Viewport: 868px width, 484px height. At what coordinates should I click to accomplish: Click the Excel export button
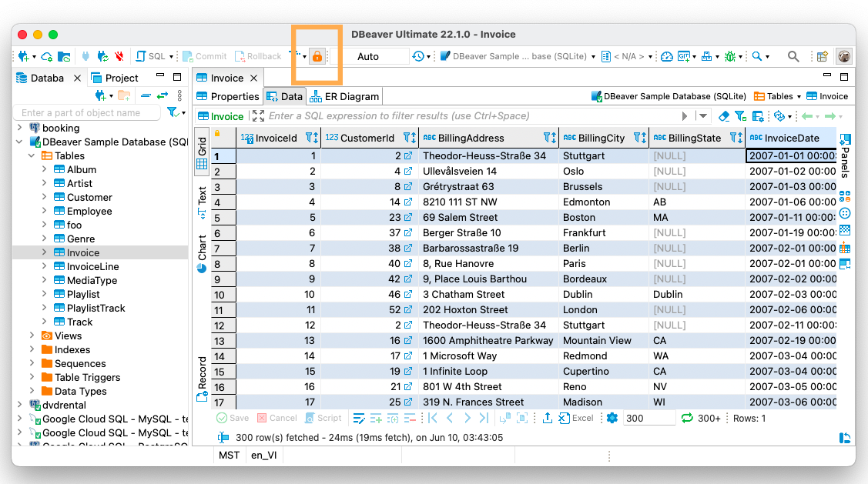click(576, 418)
